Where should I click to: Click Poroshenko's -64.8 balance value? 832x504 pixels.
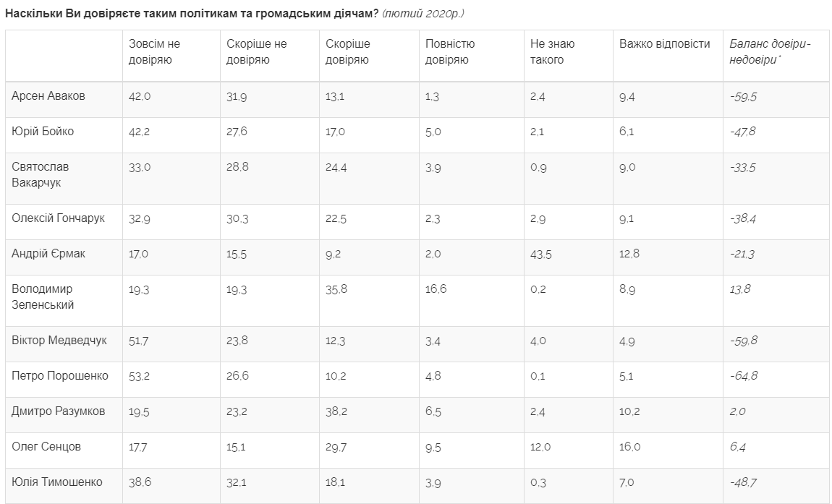click(x=743, y=376)
